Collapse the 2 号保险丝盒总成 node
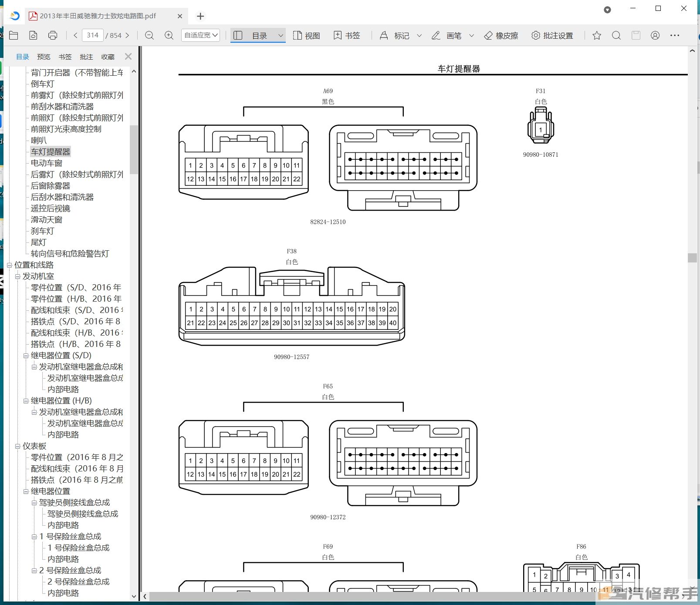 [x=34, y=571]
